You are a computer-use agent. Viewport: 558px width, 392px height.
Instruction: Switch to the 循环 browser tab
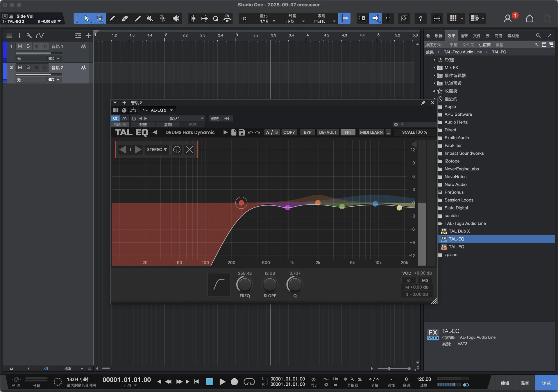tap(464, 36)
